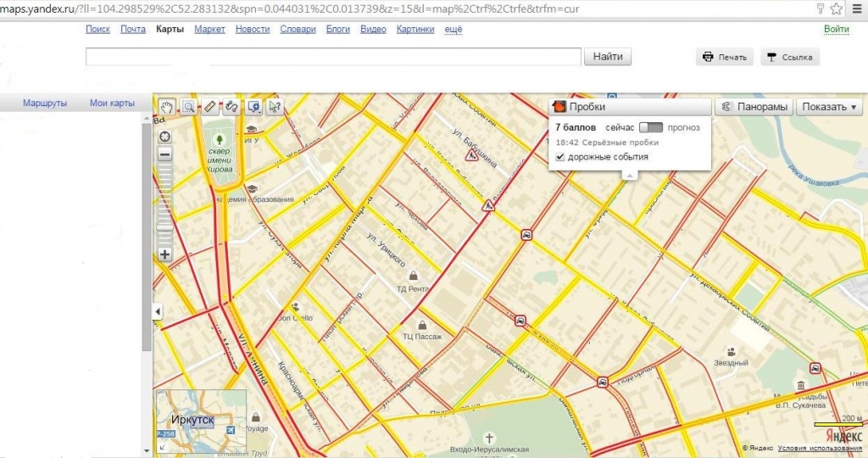Select the hand pan tool
This screenshot has width=868, height=458.
(x=167, y=107)
